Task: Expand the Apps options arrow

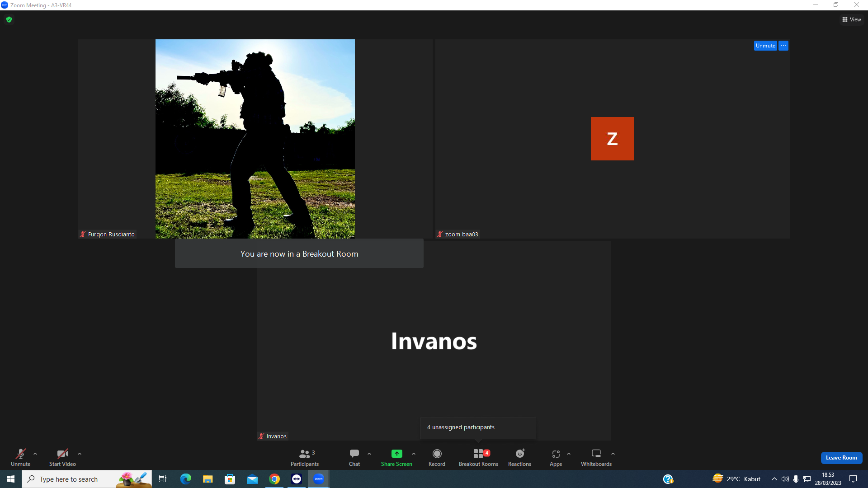Action: [x=569, y=454]
